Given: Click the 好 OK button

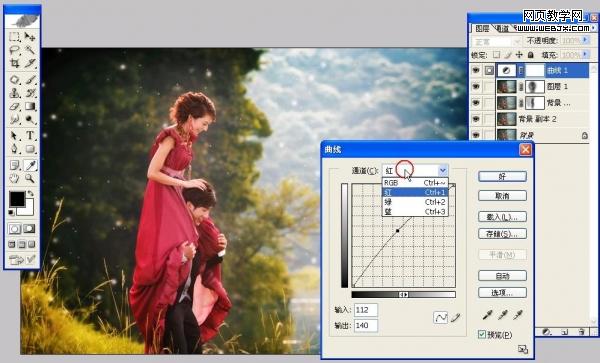Looking at the screenshot, I should click(x=502, y=176).
